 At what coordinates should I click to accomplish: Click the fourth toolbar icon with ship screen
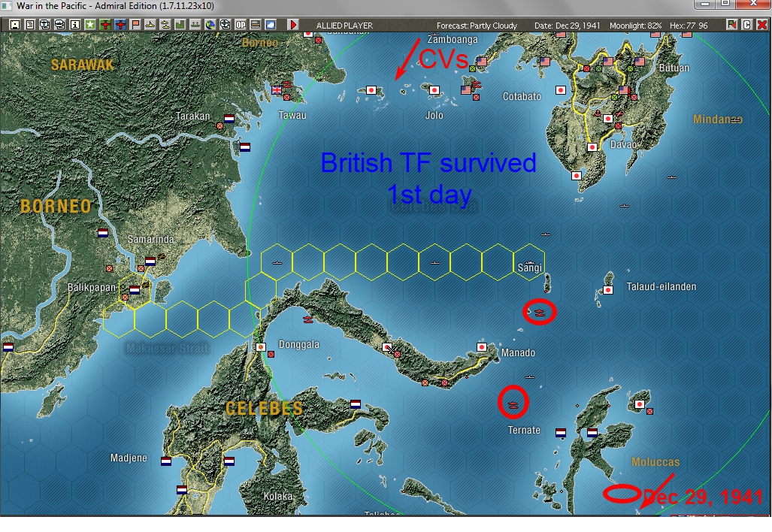tap(60, 25)
